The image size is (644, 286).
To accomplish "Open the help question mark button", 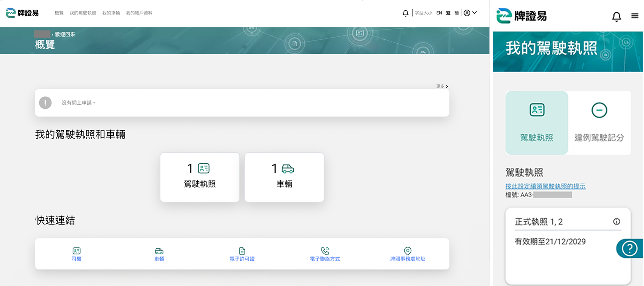I will click(629, 248).
